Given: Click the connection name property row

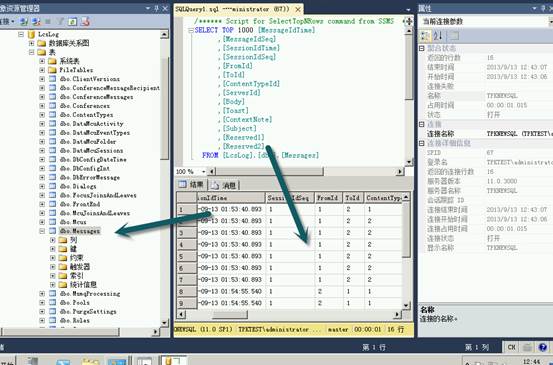Looking at the screenshot, I should (486, 134).
